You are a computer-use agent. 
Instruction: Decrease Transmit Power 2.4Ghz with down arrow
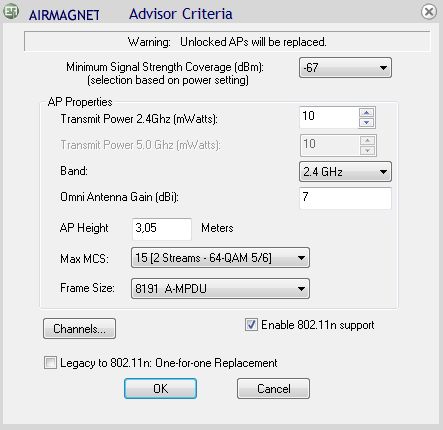click(367, 123)
